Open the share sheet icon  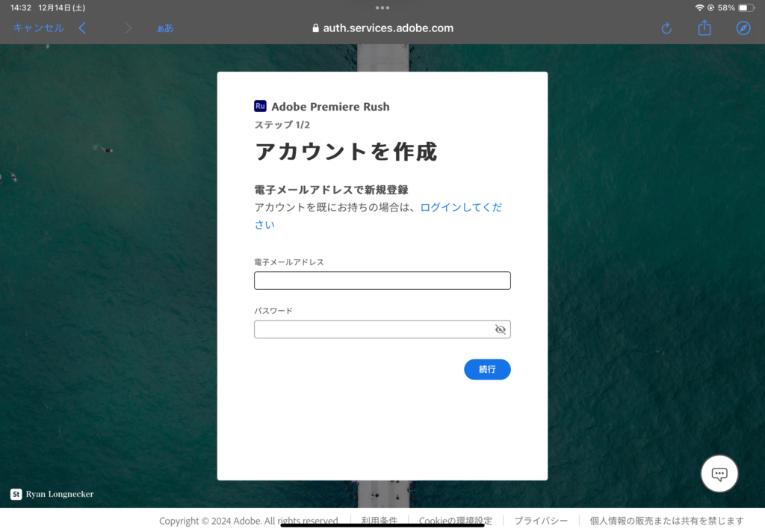(704, 28)
